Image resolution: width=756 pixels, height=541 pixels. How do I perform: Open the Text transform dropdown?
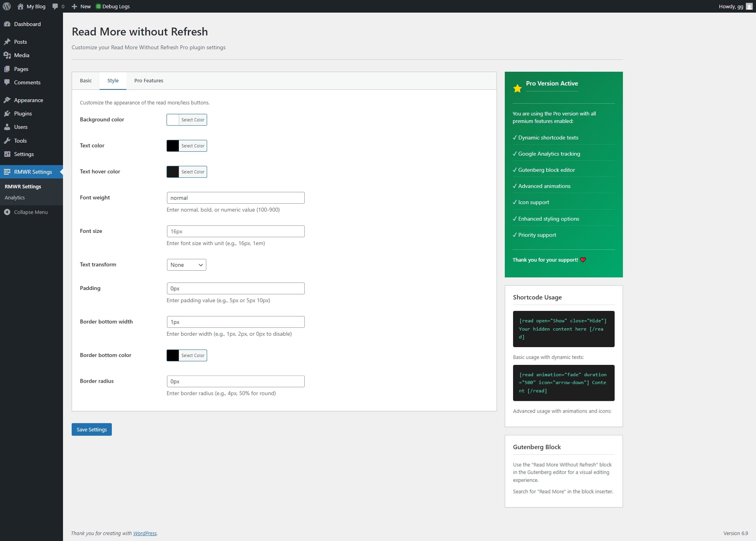[x=186, y=264]
